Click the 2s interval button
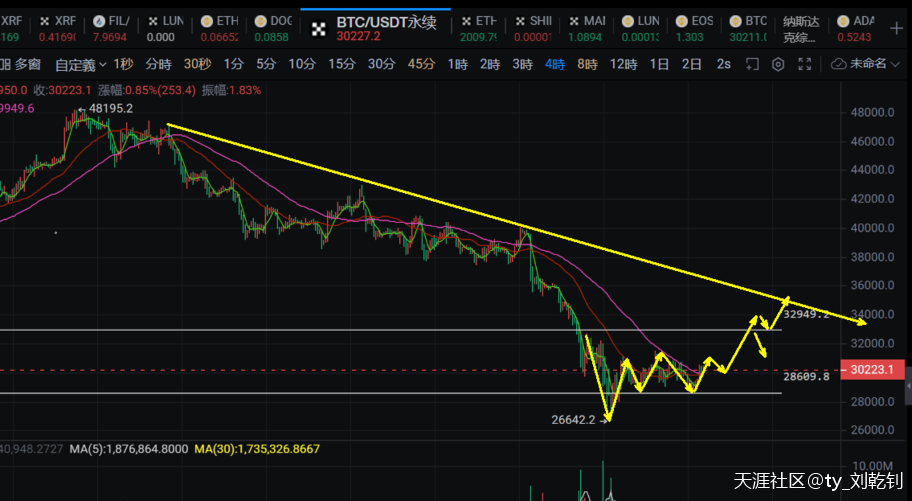The width and height of the screenshot is (912, 501). [723, 64]
